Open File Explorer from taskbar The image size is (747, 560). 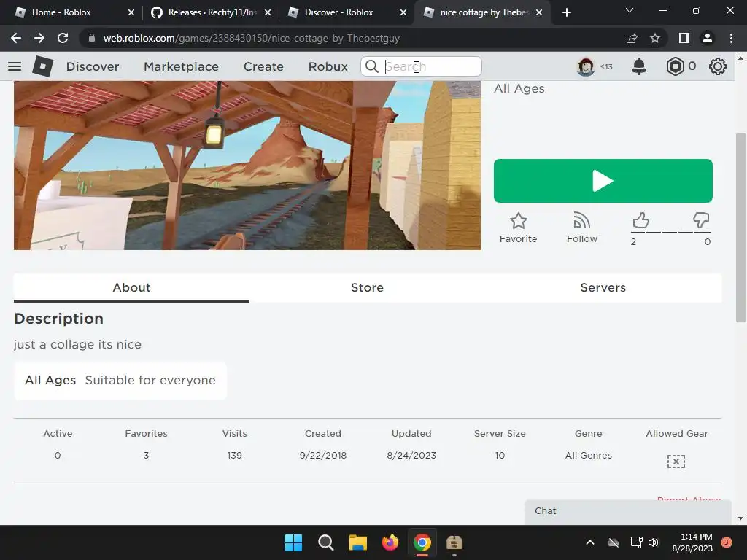pyautogui.click(x=357, y=542)
